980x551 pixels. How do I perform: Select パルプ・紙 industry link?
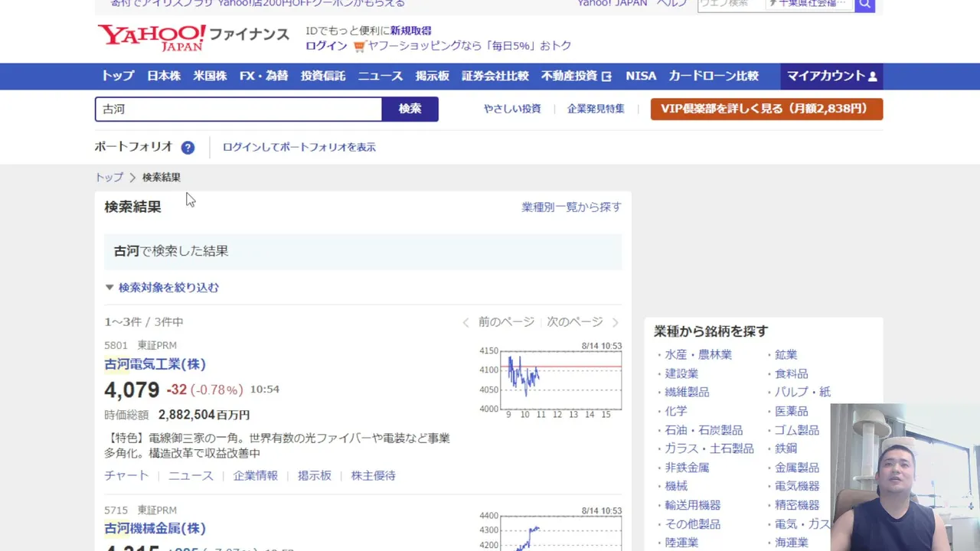pyautogui.click(x=802, y=392)
